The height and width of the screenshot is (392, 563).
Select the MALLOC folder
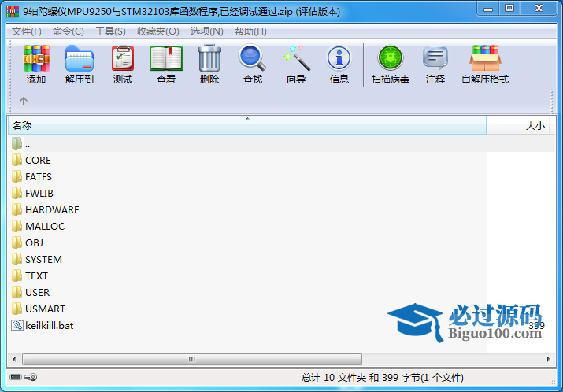(38, 226)
